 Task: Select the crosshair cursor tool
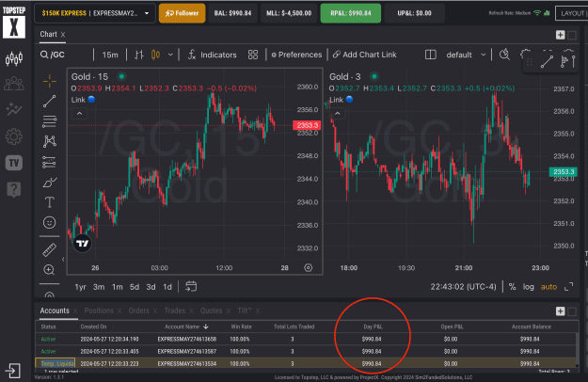(x=49, y=81)
